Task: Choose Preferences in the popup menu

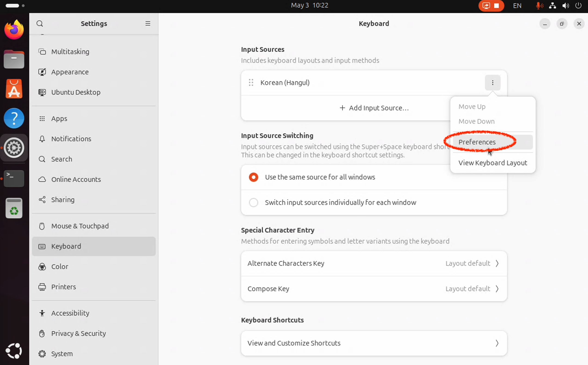Action: [x=477, y=142]
